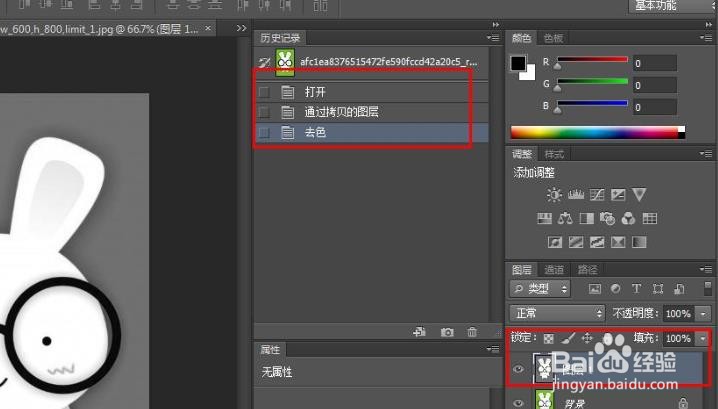Select the 去色 history state
Viewport: 718px width, 409px height.
(x=372, y=132)
